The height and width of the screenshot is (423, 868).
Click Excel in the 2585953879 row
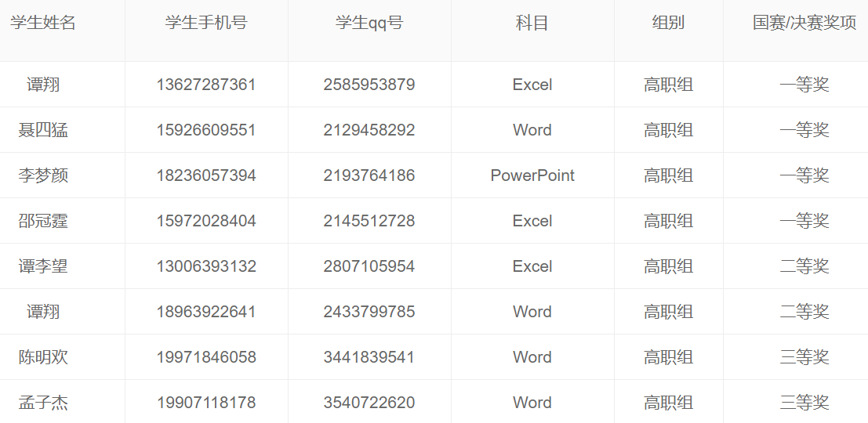532,85
